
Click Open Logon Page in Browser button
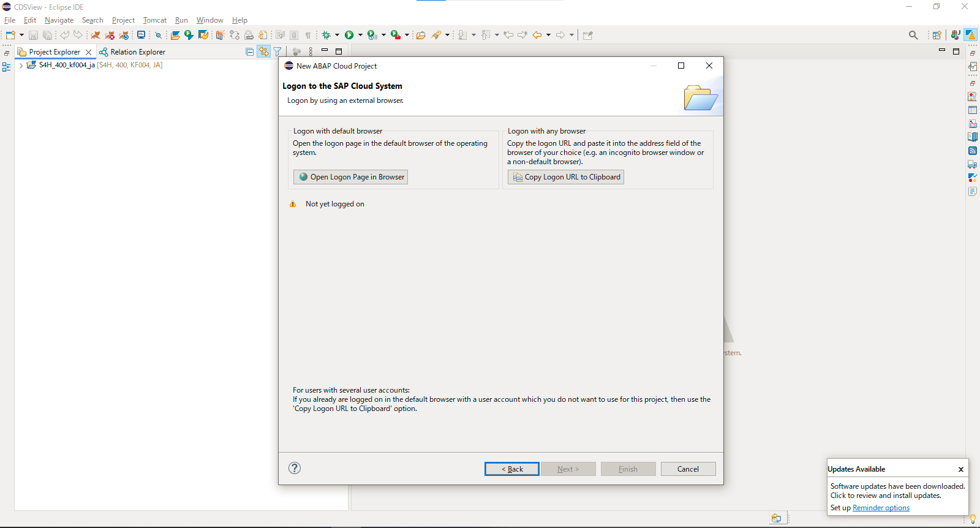pyautogui.click(x=350, y=177)
